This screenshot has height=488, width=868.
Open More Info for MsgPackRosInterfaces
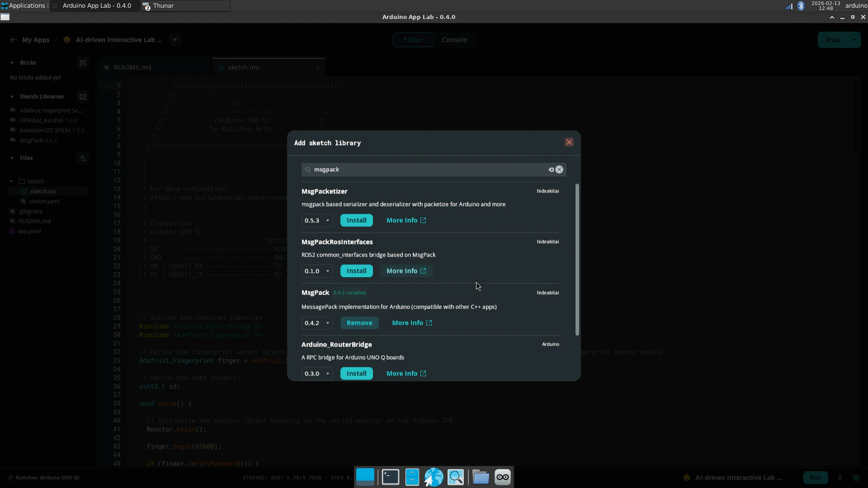406,271
